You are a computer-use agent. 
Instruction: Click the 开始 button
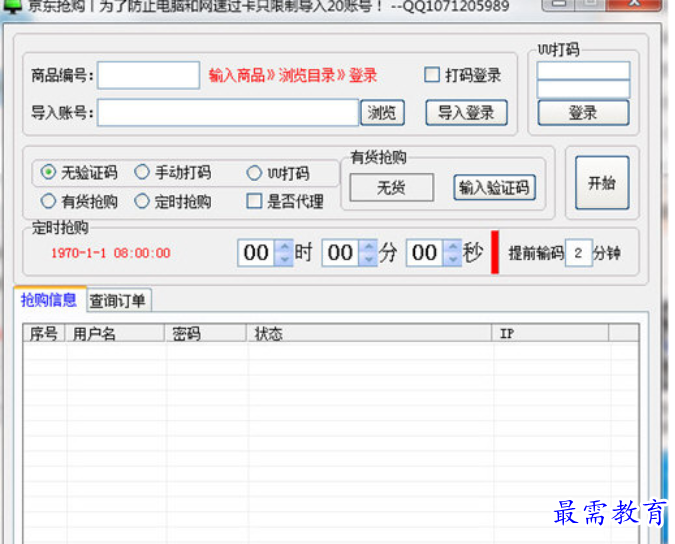(x=602, y=183)
